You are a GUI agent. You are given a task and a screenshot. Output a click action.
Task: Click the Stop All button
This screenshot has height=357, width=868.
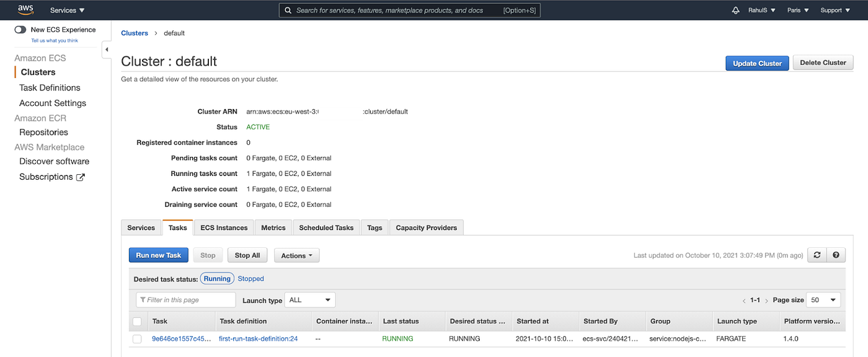[247, 255]
